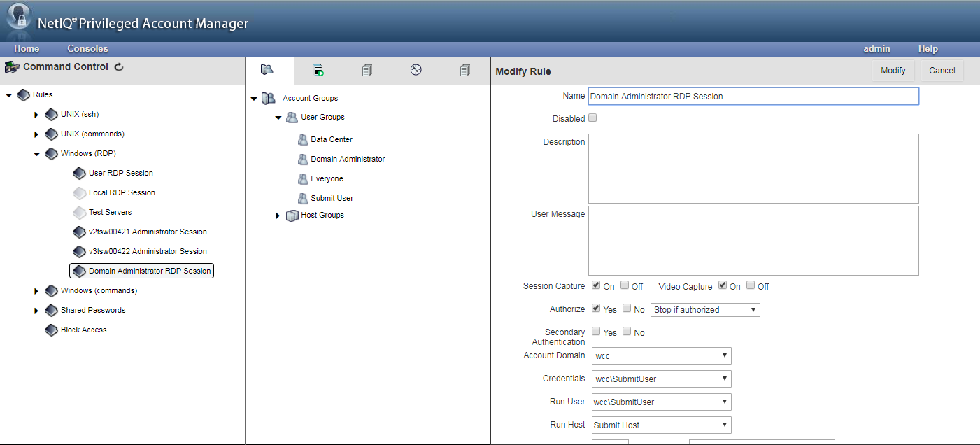Click the Cancel button
The width and height of the screenshot is (980, 445).
pyautogui.click(x=942, y=71)
